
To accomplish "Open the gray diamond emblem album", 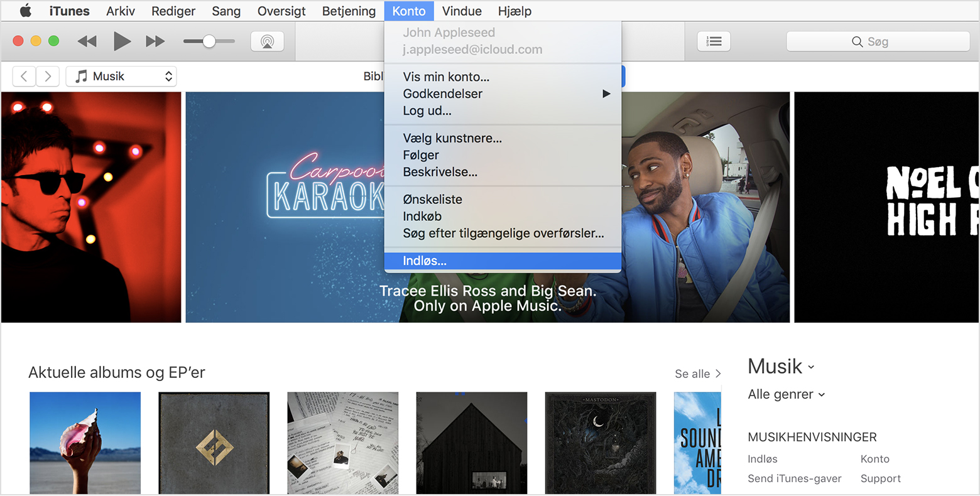I will click(214, 443).
